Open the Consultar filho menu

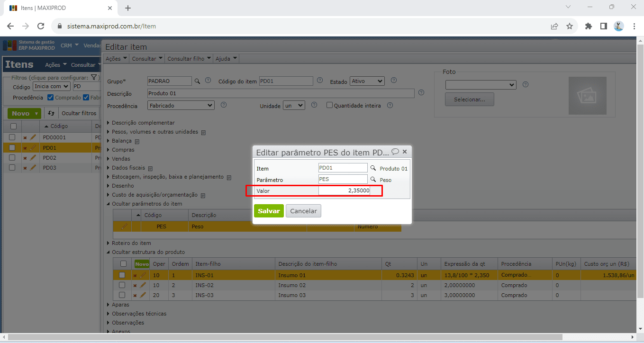pos(189,59)
